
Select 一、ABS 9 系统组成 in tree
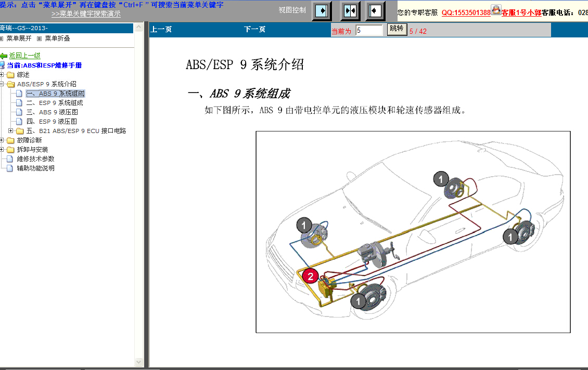pos(56,94)
